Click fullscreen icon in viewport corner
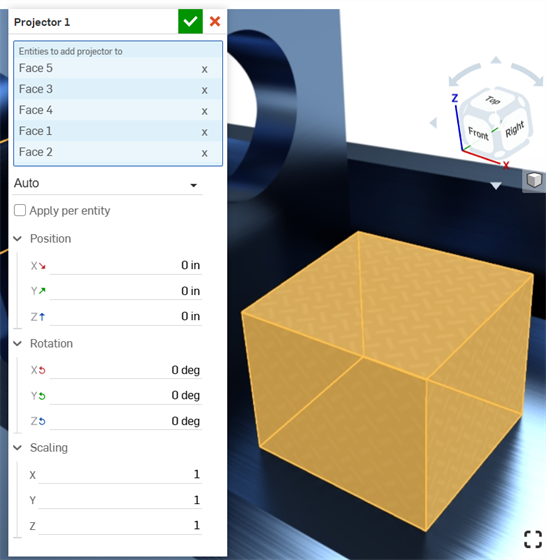546x560 pixels. coord(533,539)
